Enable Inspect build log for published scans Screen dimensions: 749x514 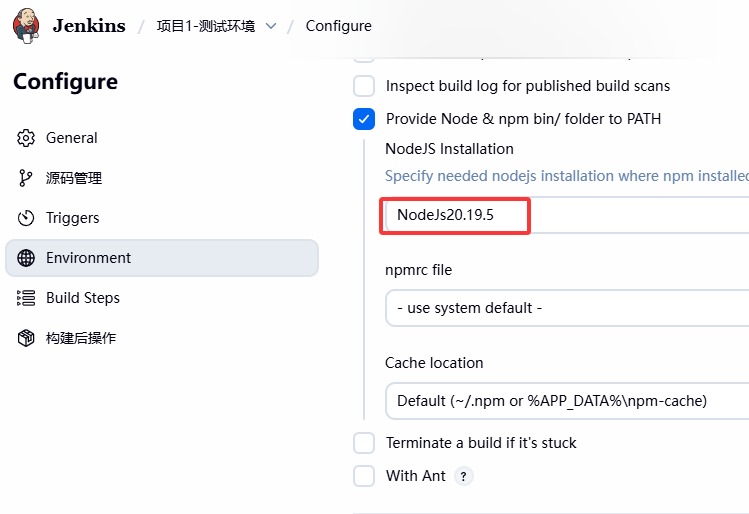364,86
